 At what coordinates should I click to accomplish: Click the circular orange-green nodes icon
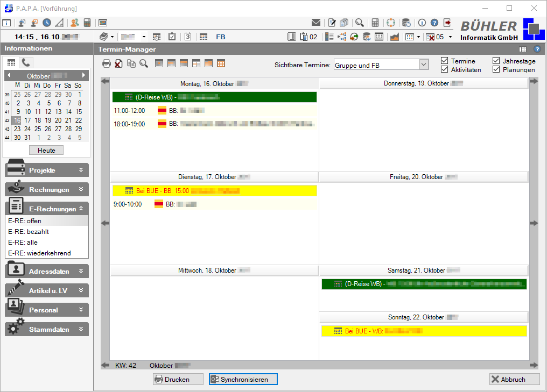[391, 23]
